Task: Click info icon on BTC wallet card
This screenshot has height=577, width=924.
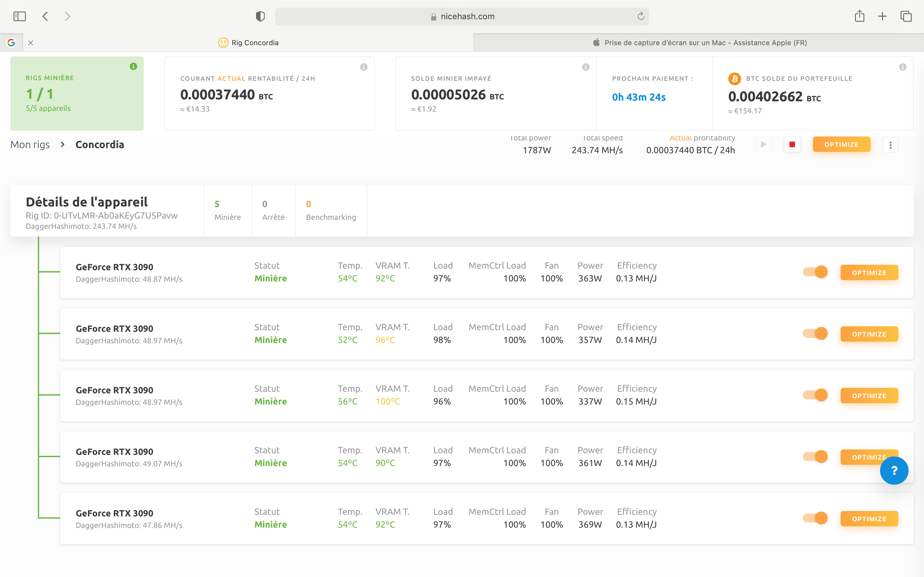Action: point(903,67)
